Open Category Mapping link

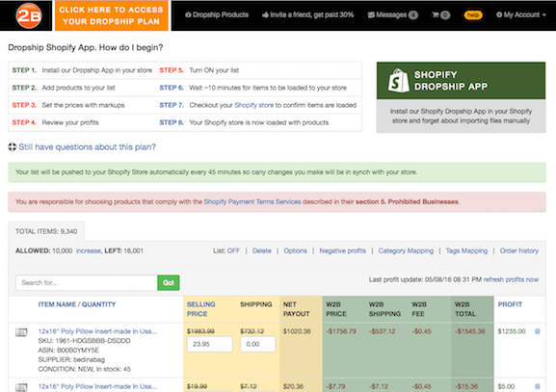[x=406, y=251]
